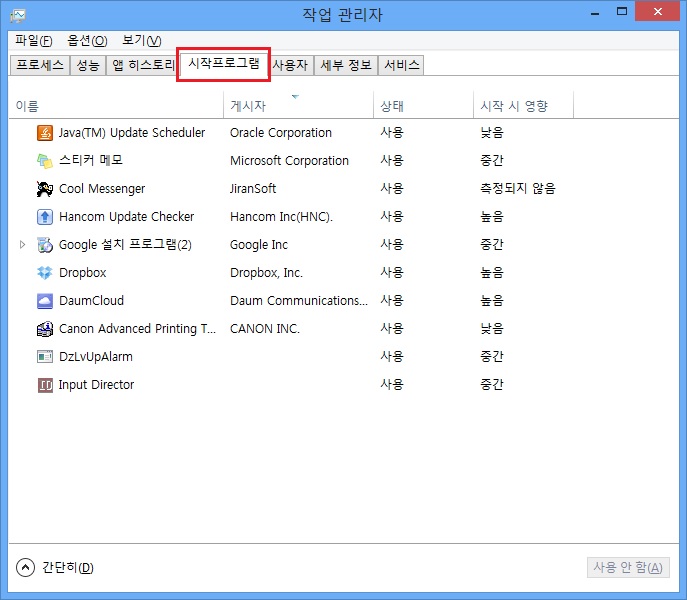Switch to the 성능 tab
Viewport: 687px width, 600px height.
point(88,65)
